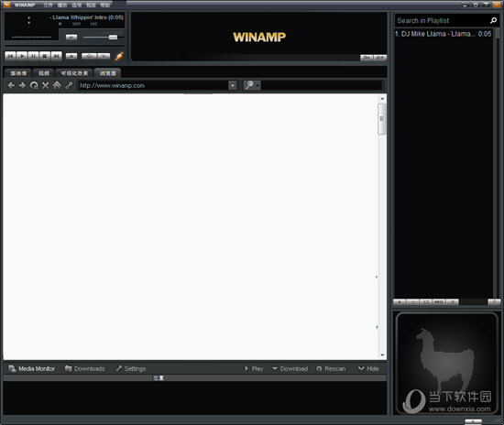
Task: Refresh the browser page
Action: click(x=34, y=85)
